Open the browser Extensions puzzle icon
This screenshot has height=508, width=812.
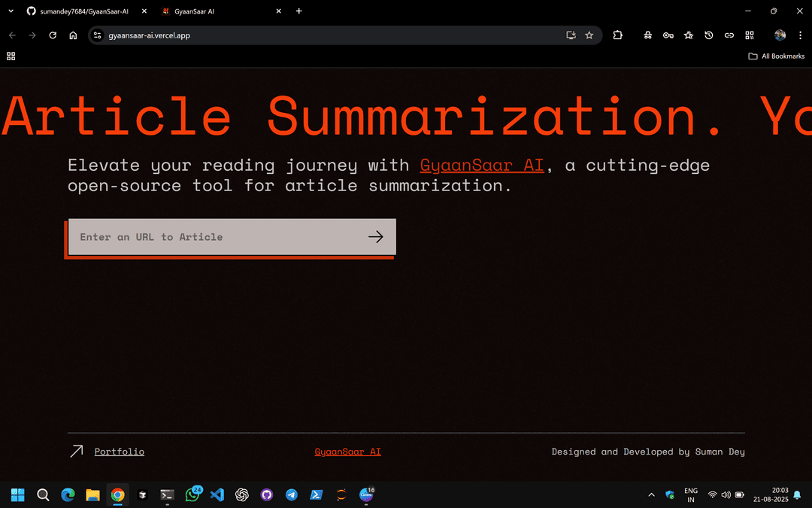coord(618,35)
